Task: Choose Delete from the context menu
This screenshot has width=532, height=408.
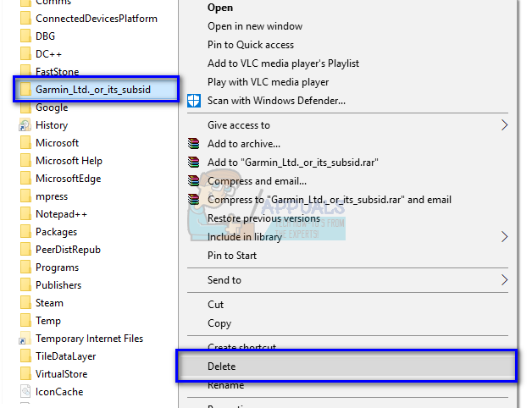Action: click(222, 367)
